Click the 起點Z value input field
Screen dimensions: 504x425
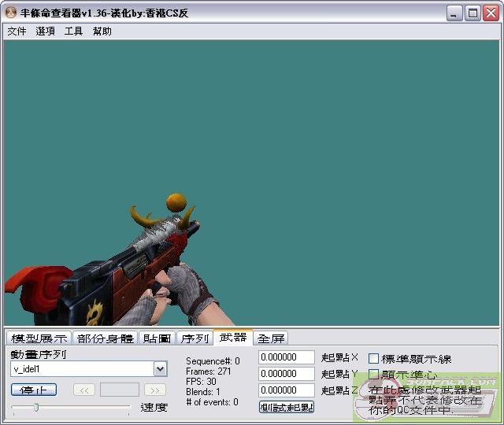pyautogui.click(x=287, y=390)
